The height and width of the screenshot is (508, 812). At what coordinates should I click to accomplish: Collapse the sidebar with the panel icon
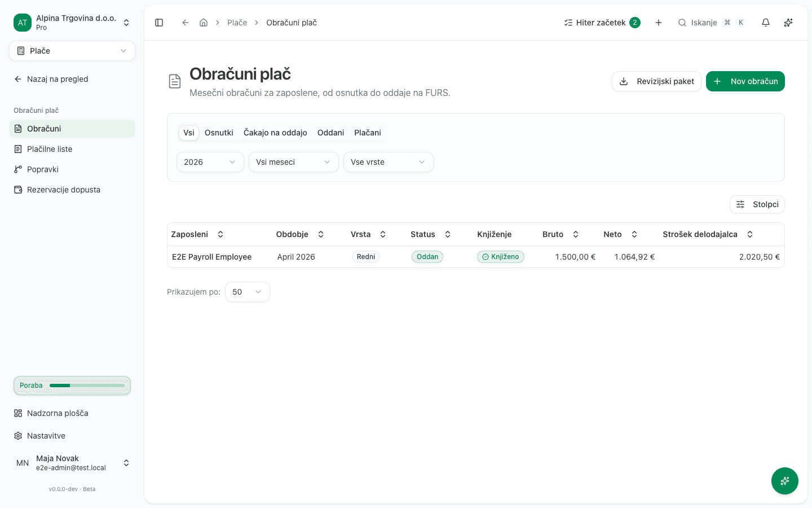point(159,23)
